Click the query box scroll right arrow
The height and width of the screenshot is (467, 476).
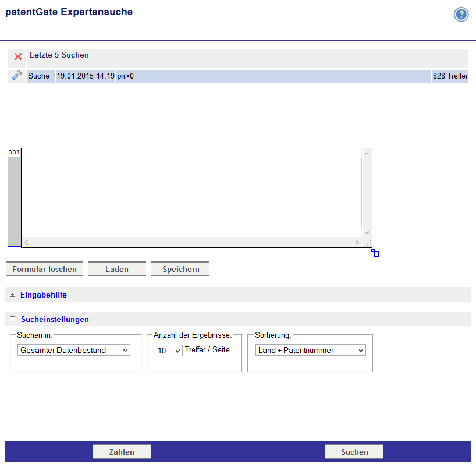point(357,242)
